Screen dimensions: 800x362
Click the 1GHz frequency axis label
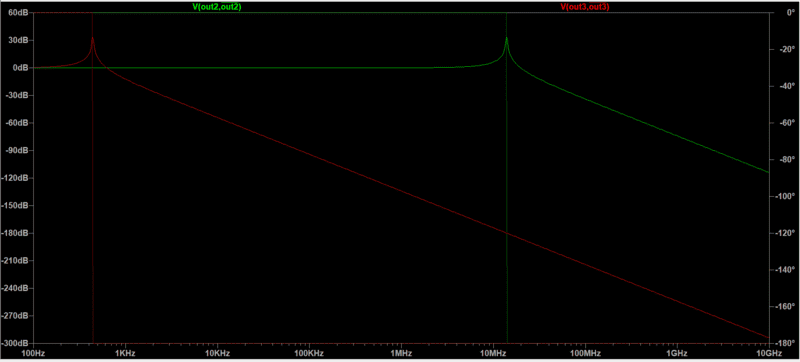(x=677, y=353)
